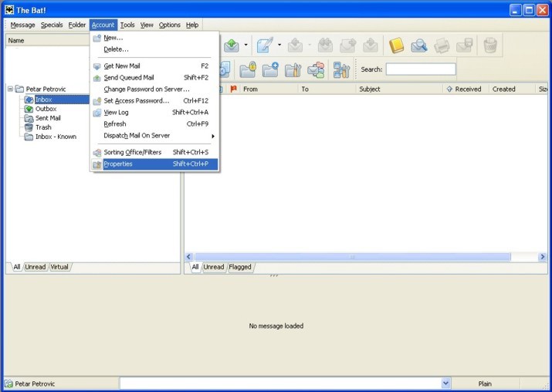Choose New... in Account menu

click(x=154, y=38)
